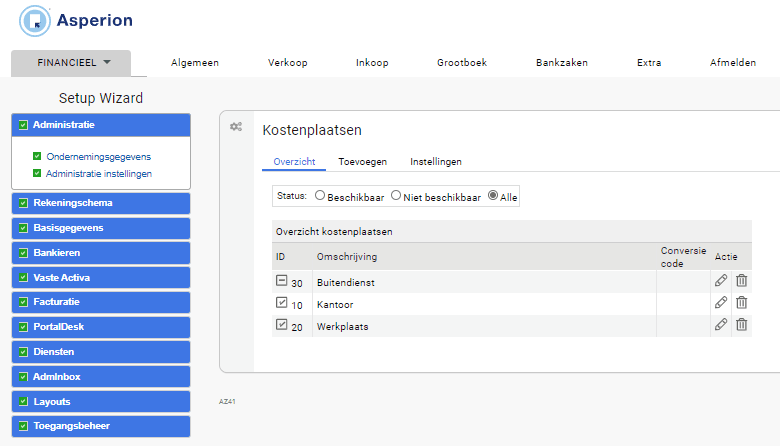The height and width of the screenshot is (446, 780).
Task: Click the green check beside Administratie instellingen
Action: click(37, 173)
